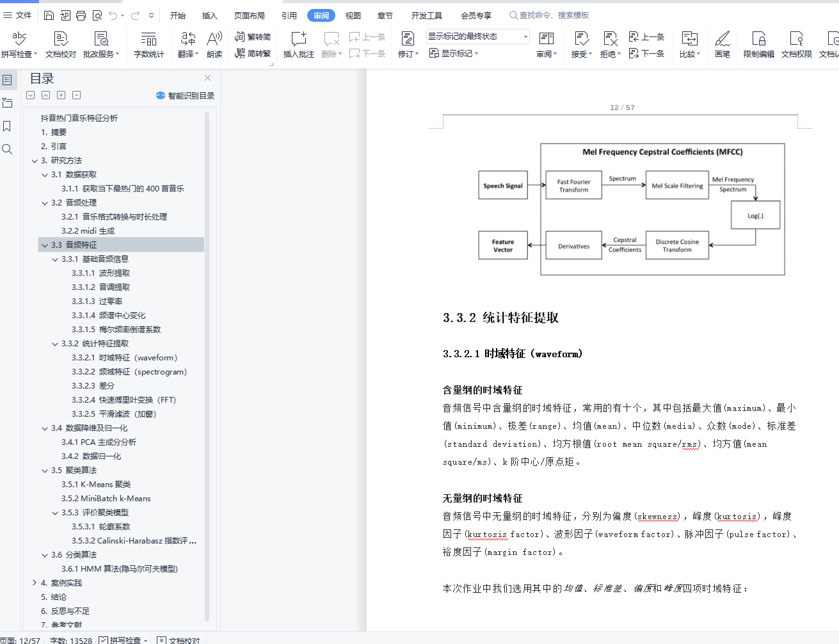Open the bookmark sidebar panel
The height and width of the screenshot is (644, 839).
point(7,126)
